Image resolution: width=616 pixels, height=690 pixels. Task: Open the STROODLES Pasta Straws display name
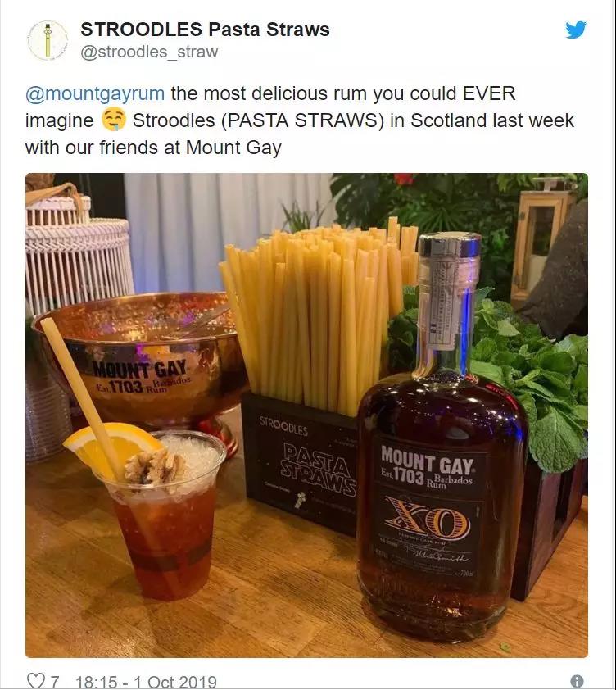205,30
